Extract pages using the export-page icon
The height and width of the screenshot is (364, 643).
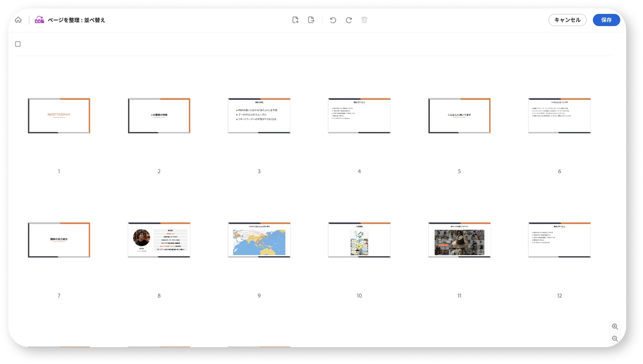(x=311, y=20)
